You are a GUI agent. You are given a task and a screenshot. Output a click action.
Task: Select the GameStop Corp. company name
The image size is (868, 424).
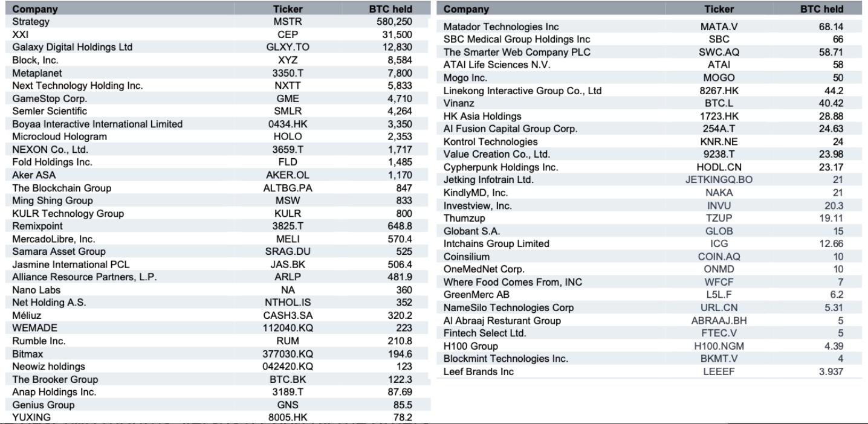[x=50, y=98]
